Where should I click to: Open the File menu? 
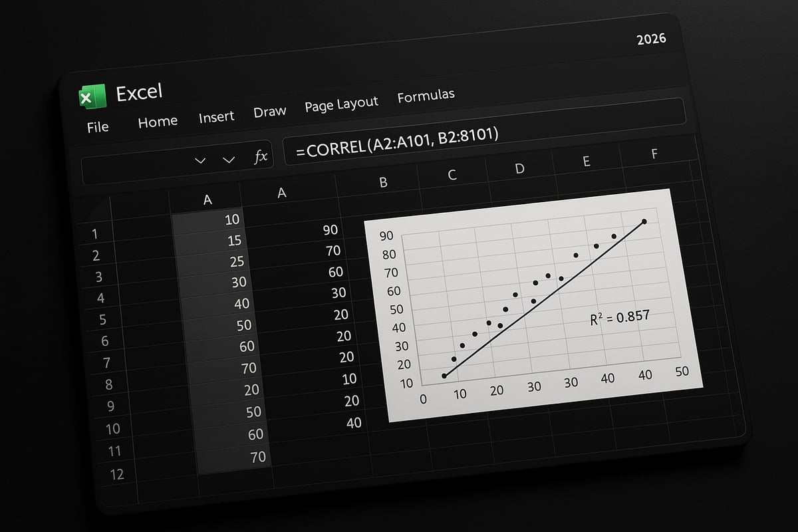tap(97, 126)
